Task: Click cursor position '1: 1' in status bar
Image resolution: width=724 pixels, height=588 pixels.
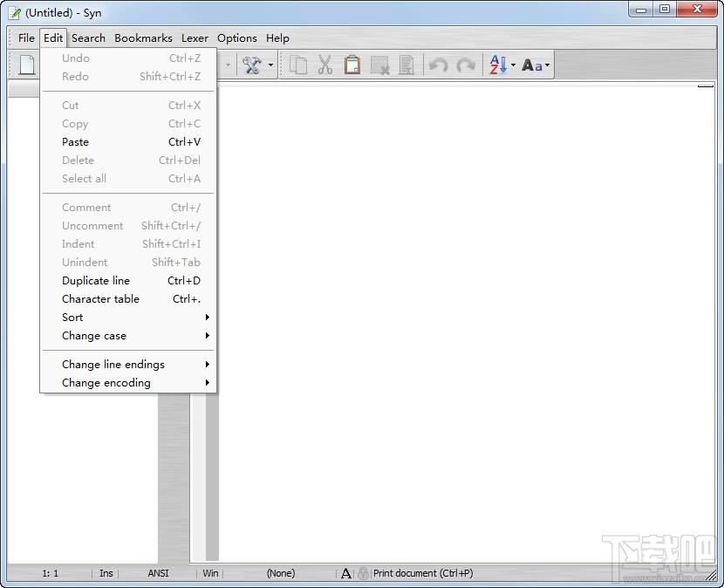Action: (51, 574)
